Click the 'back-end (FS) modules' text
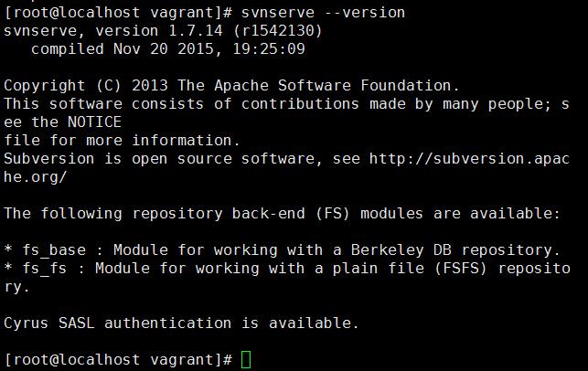This screenshot has height=371, width=588. (x=327, y=214)
